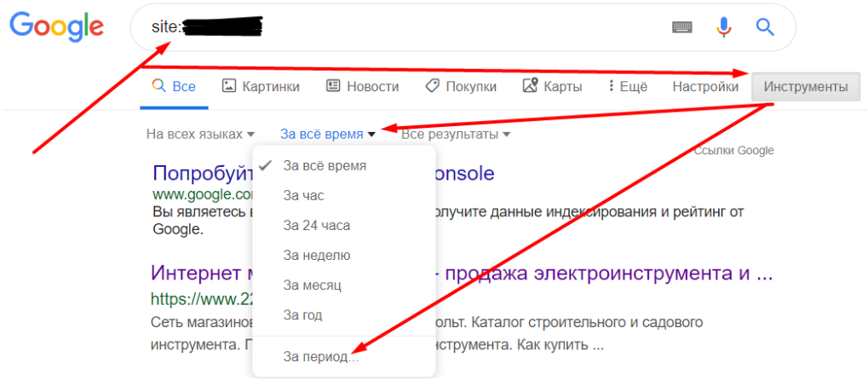Click the Покупки price tag icon
The image size is (868, 386).
(x=433, y=86)
